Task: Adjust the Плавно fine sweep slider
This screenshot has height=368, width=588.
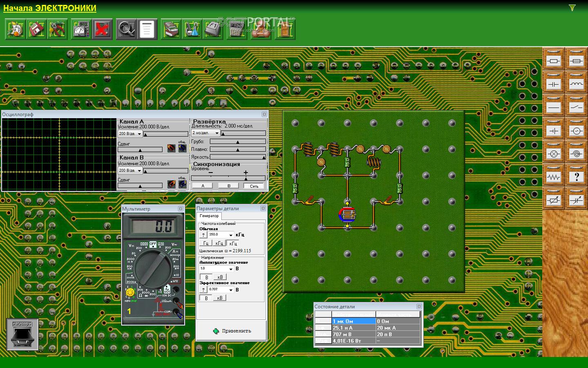Action: click(238, 149)
